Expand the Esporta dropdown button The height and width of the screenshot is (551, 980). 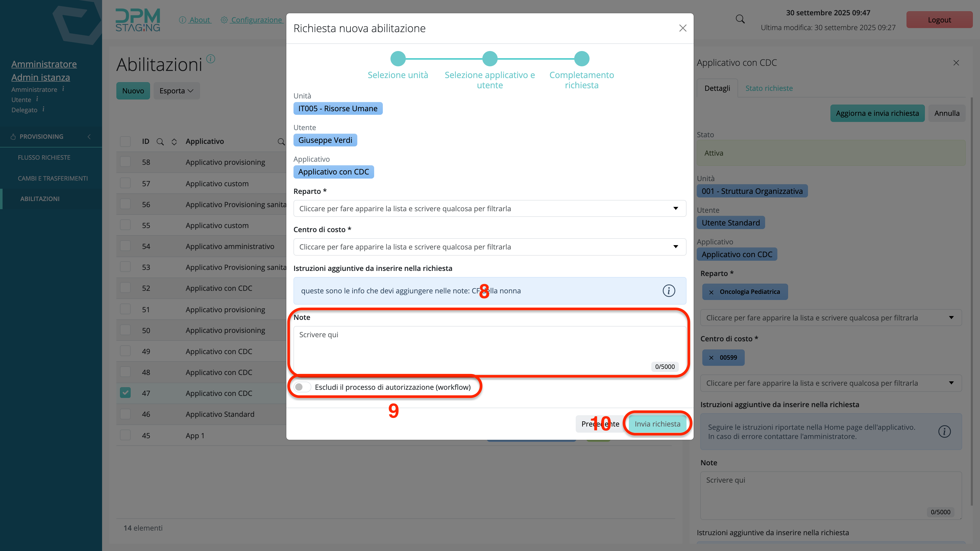176,91
